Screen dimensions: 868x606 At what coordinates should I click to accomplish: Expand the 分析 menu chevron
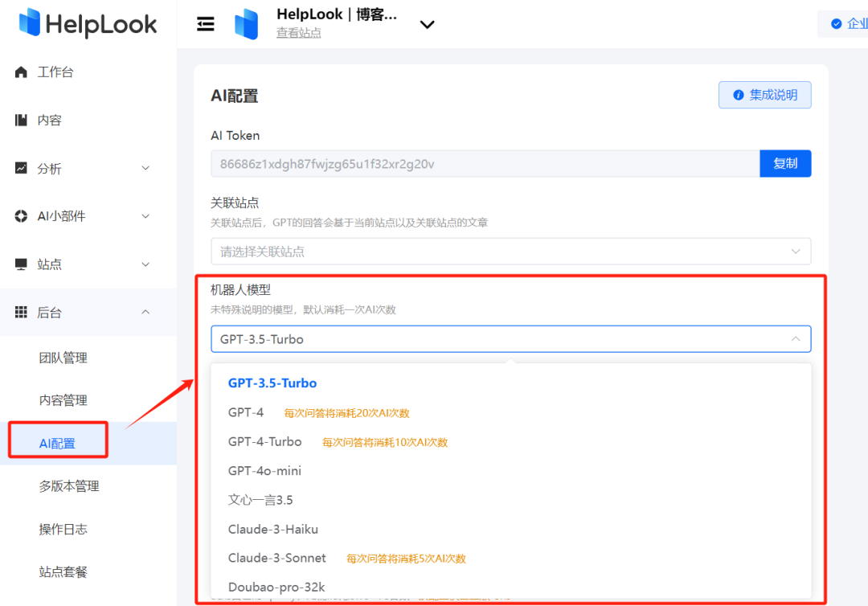click(145, 168)
